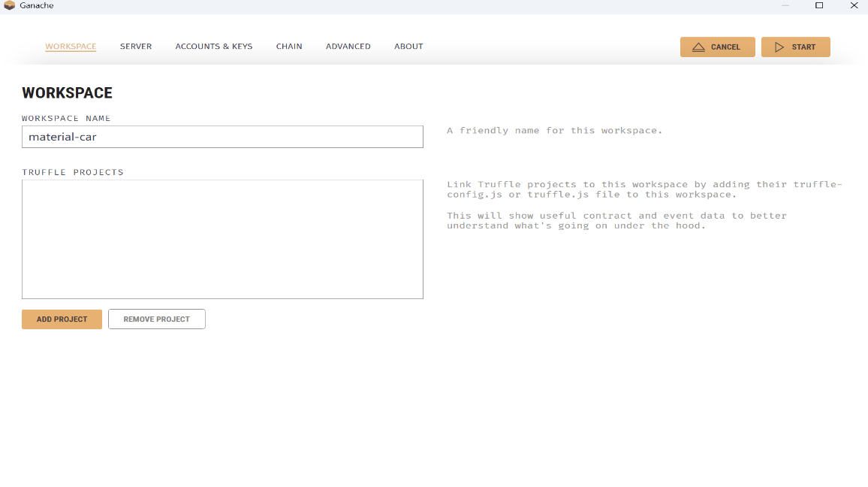Open the About tab
The height and width of the screenshot is (487, 868).
pos(408,47)
